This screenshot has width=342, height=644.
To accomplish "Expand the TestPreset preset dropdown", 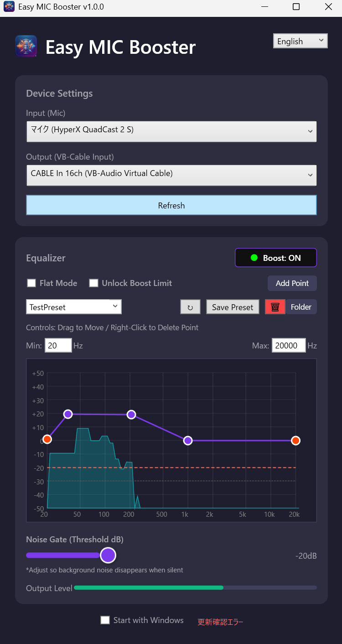I will [74, 307].
